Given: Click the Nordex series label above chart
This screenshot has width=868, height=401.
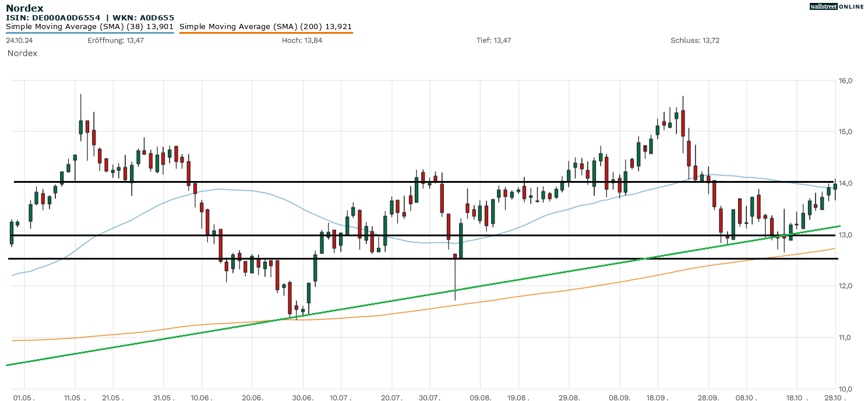Looking at the screenshot, I should [22, 53].
